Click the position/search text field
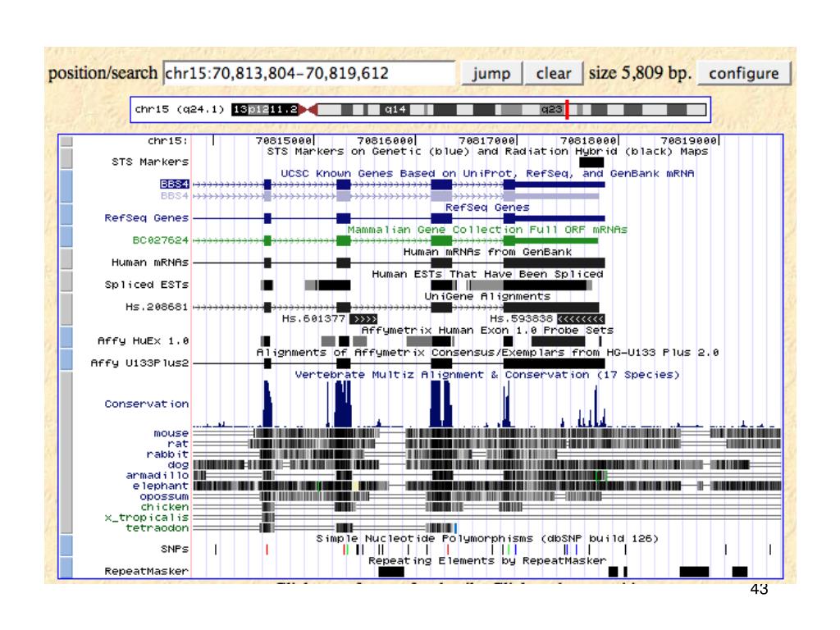The width and height of the screenshot is (840, 630). point(309,74)
